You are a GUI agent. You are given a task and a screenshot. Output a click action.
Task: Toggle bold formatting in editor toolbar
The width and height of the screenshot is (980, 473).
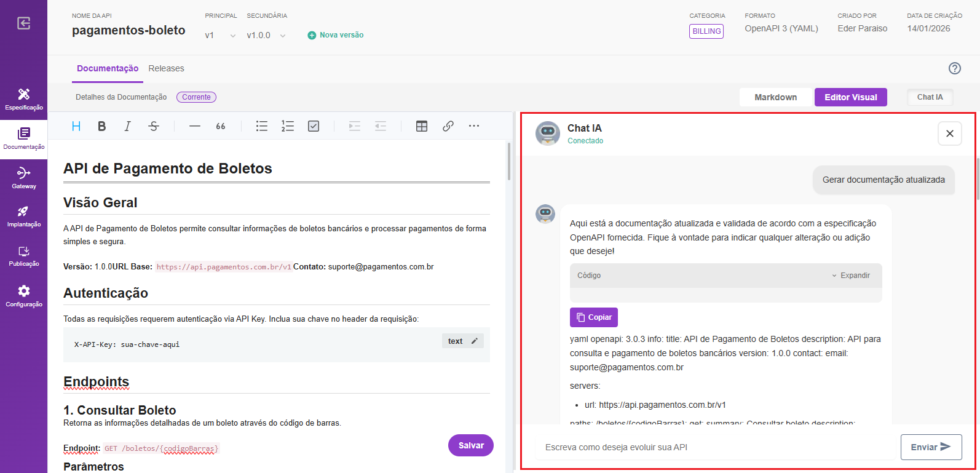click(102, 126)
